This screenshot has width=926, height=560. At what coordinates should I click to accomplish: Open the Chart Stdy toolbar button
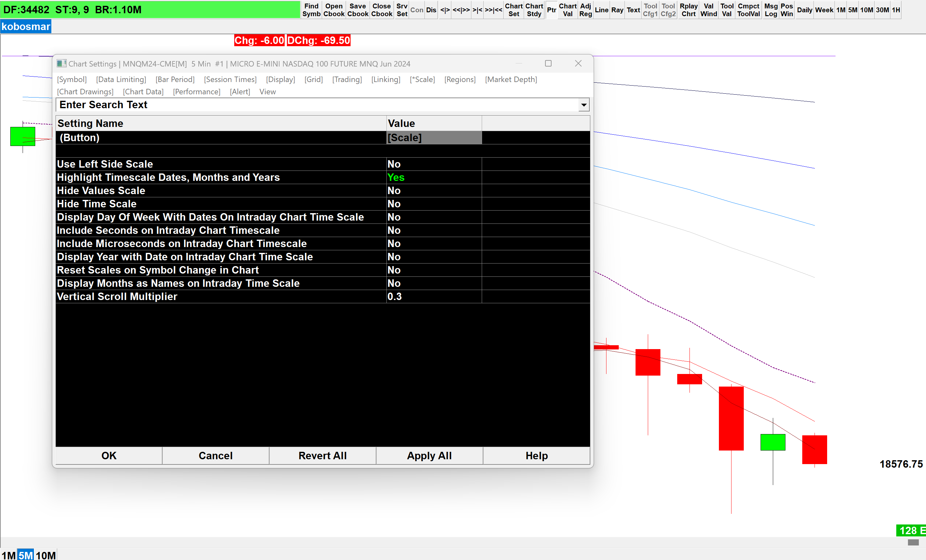(x=534, y=10)
